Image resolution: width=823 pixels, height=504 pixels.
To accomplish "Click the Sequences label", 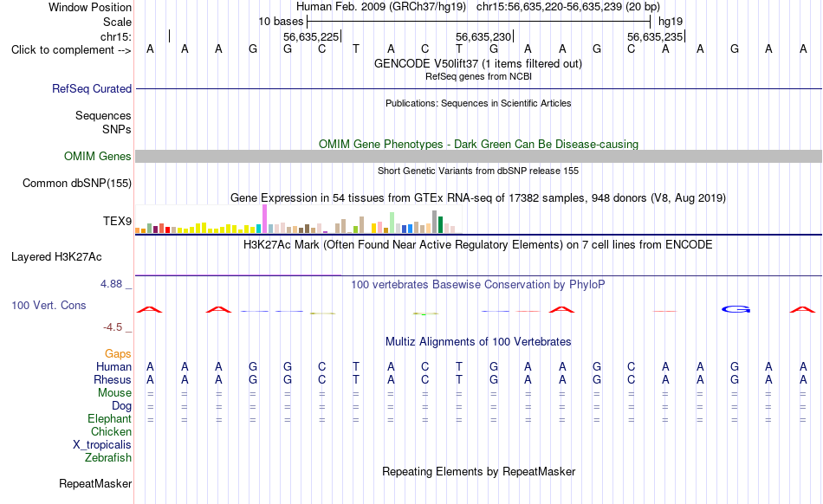I will pos(103,115).
